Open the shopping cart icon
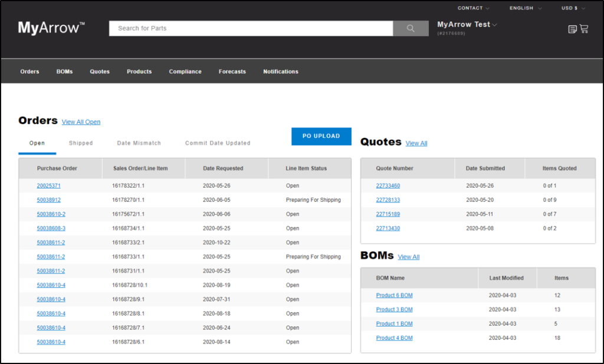Viewport: 604px width, 364px height. click(x=584, y=28)
